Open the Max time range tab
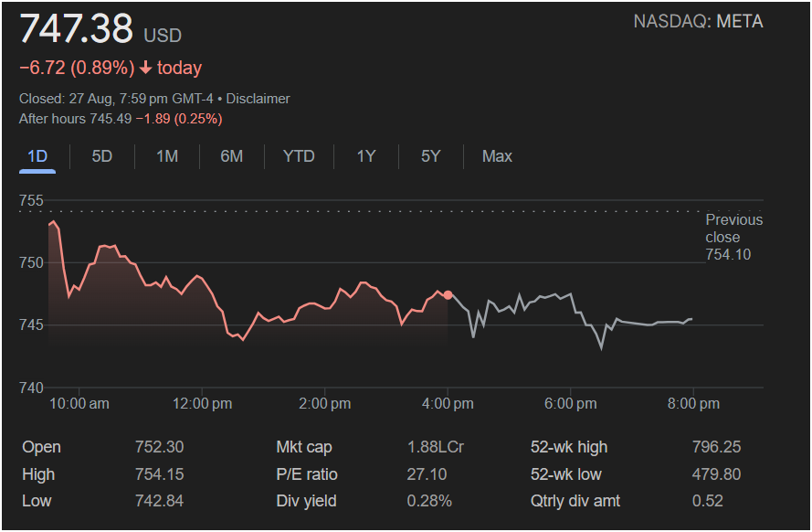The width and height of the screenshot is (812, 532). [x=497, y=156]
